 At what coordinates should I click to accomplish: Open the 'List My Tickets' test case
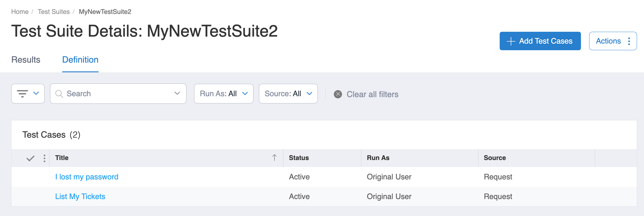click(80, 197)
